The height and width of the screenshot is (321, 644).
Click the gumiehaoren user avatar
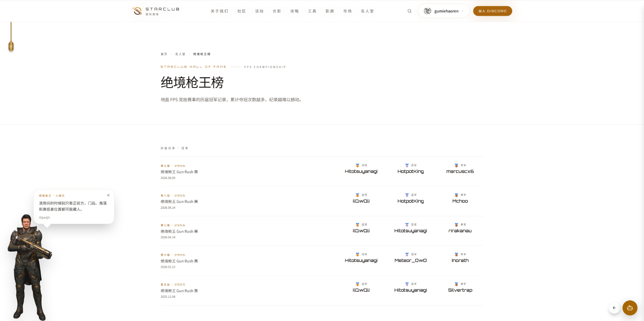click(427, 11)
